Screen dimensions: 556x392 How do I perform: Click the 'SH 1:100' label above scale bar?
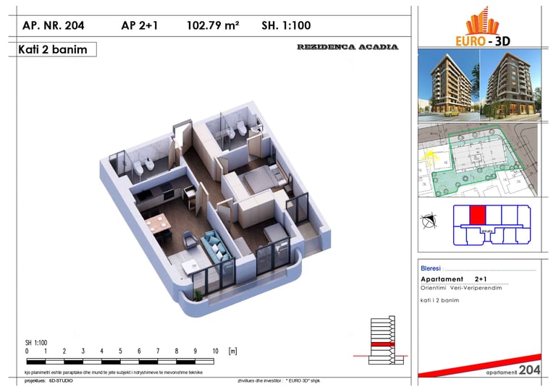pos(35,343)
